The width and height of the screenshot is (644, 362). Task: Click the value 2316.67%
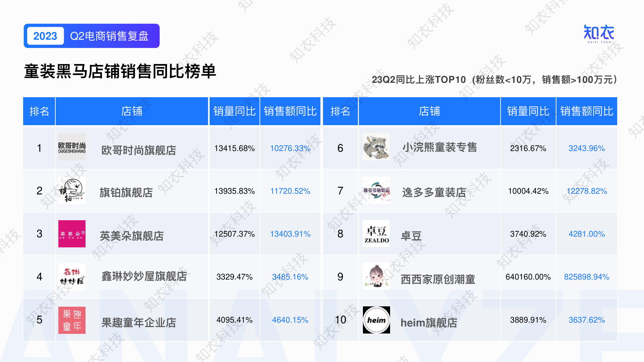coord(528,148)
